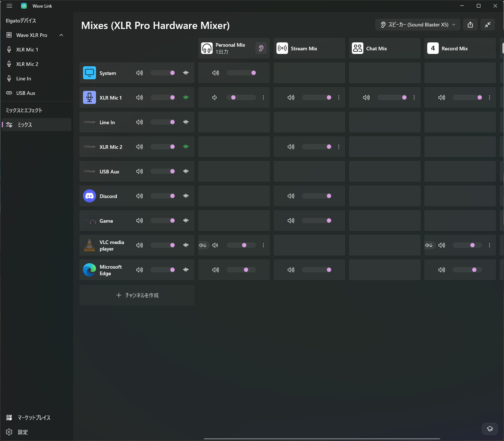Click the ear icon on Personal Mix
This screenshot has height=441, width=504.
[x=261, y=48]
